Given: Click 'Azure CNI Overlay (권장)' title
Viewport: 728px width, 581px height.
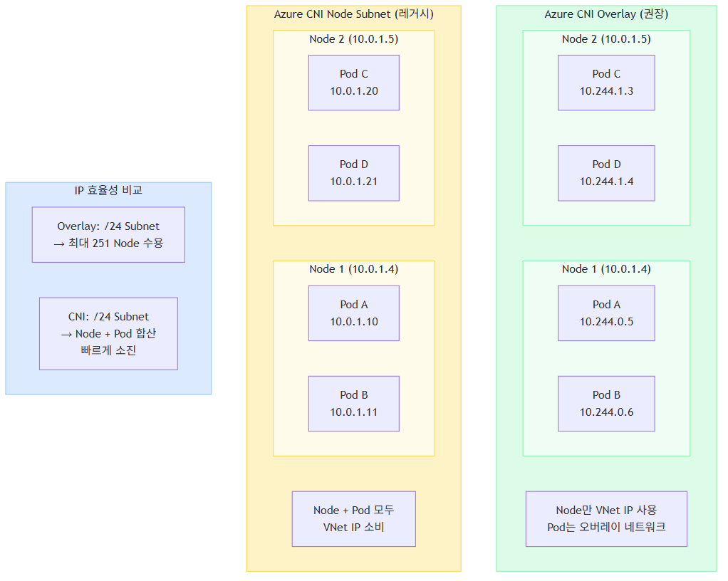Looking at the screenshot, I should click(606, 14).
